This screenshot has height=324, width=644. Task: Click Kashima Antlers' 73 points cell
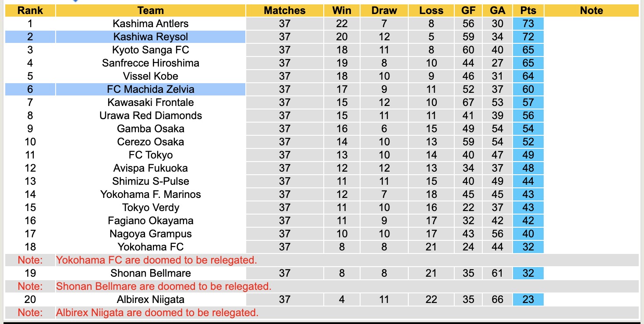[x=528, y=24]
